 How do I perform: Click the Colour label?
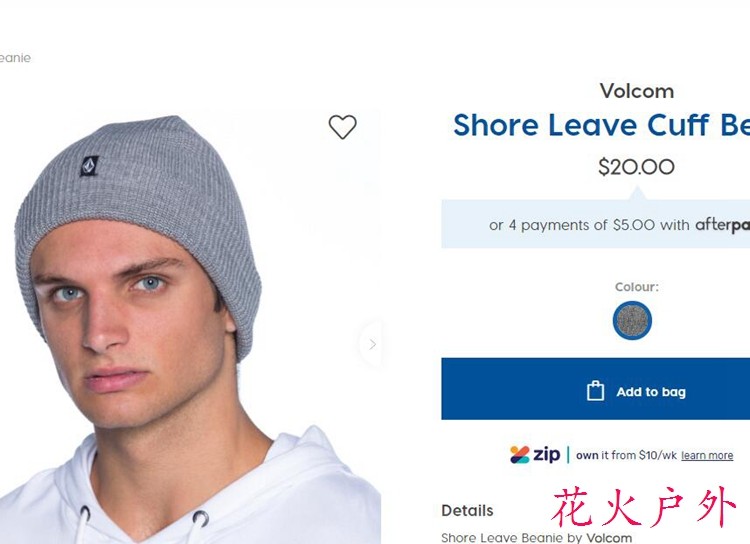tap(637, 287)
